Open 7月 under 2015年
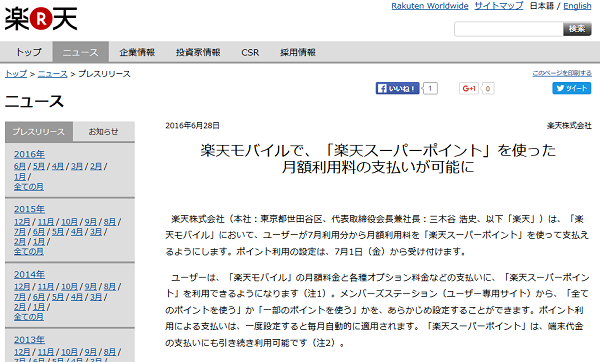Screen dimensions: 600x362 (x=20, y=232)
